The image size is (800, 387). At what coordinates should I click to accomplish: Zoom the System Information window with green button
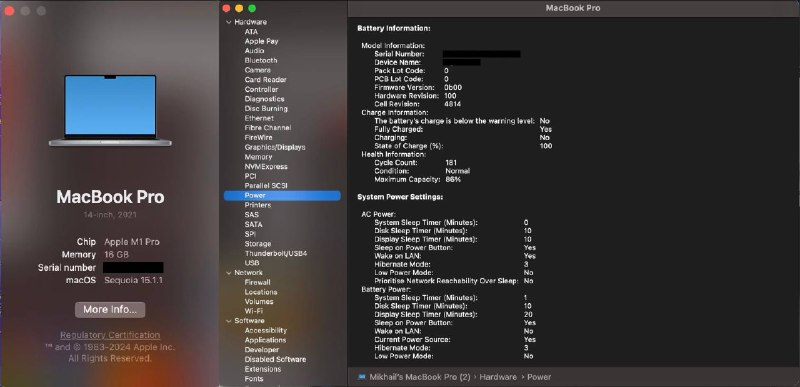click(x=252, y=8)
